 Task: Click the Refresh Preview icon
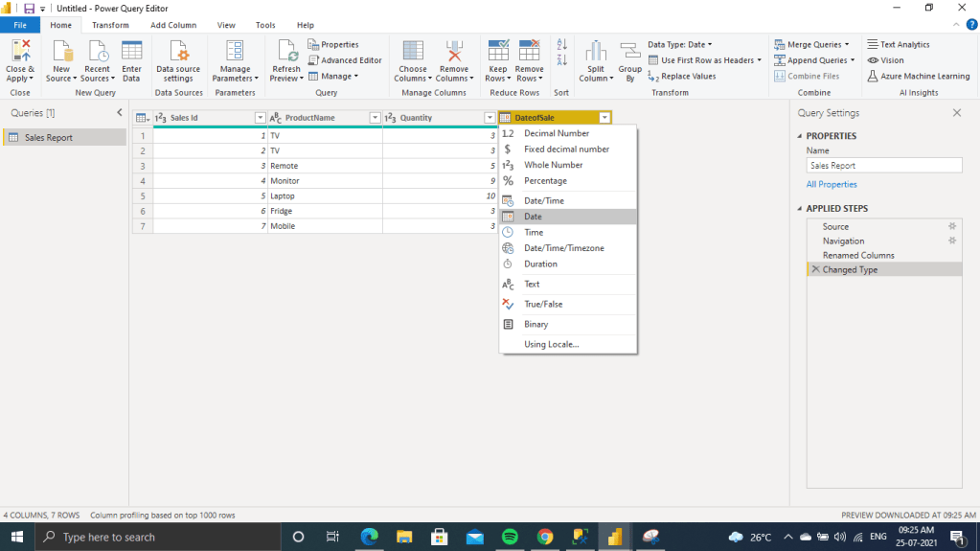285,52
